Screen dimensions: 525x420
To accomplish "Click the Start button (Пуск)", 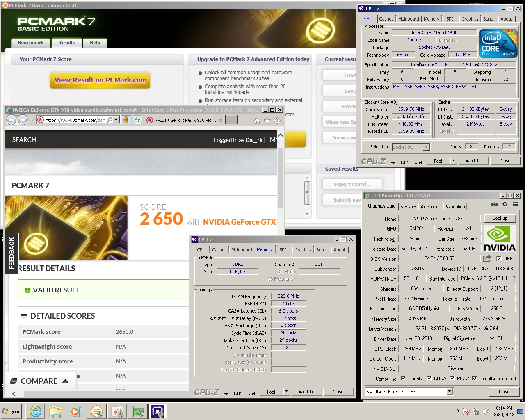I will (11, 411).
